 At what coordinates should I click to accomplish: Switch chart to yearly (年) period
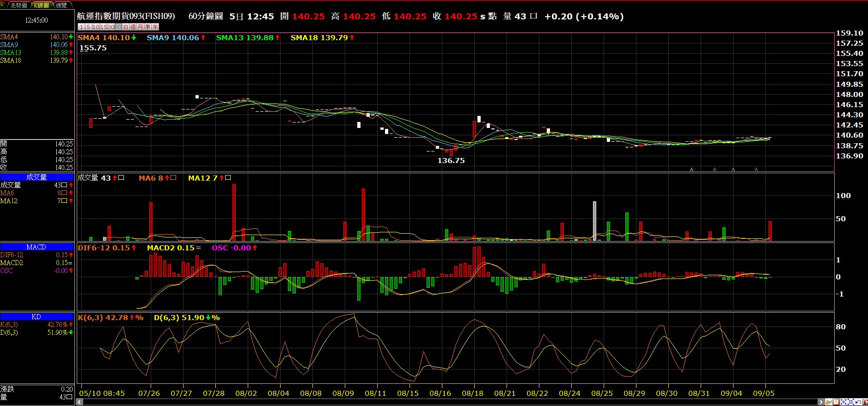[x=155, y=27]
